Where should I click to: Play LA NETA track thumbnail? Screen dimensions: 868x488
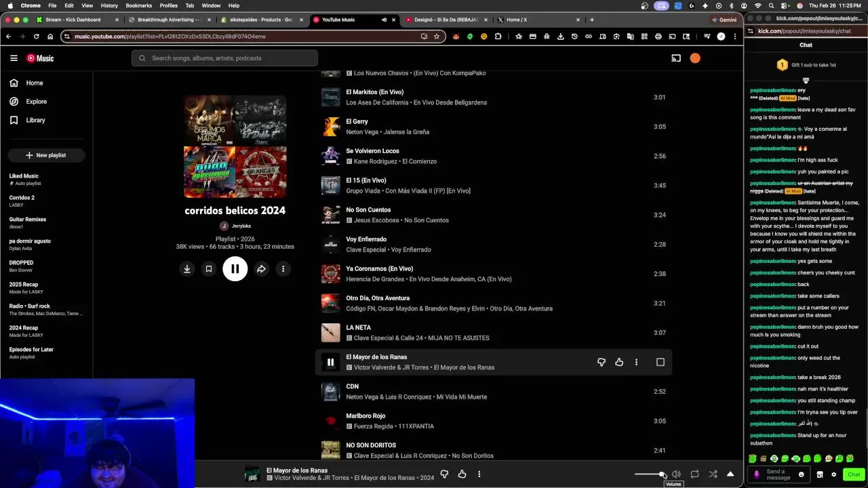pos(330,333)
